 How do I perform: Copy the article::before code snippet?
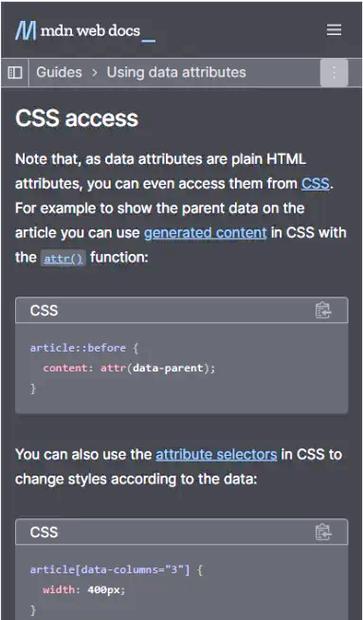point(323,310)
